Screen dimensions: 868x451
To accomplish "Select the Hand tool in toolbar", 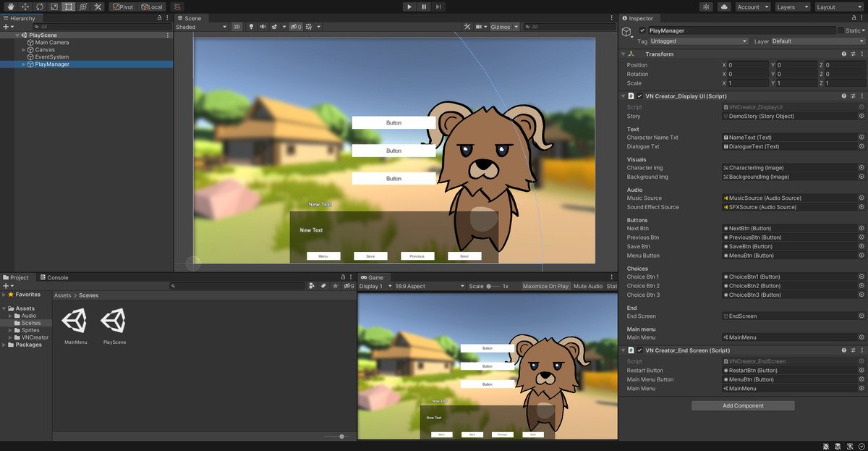I will (x=11, y=7).
